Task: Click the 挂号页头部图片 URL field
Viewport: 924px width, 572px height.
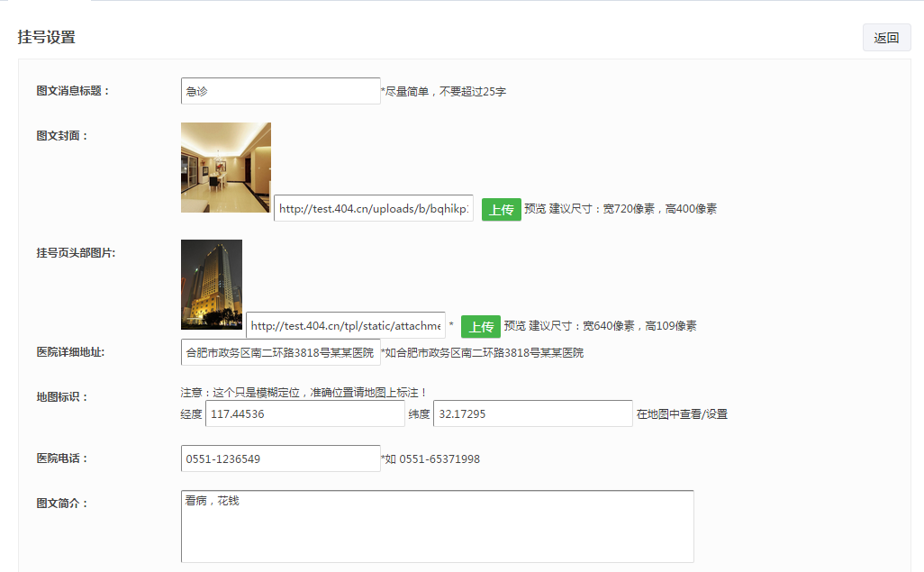Action: 345,326
